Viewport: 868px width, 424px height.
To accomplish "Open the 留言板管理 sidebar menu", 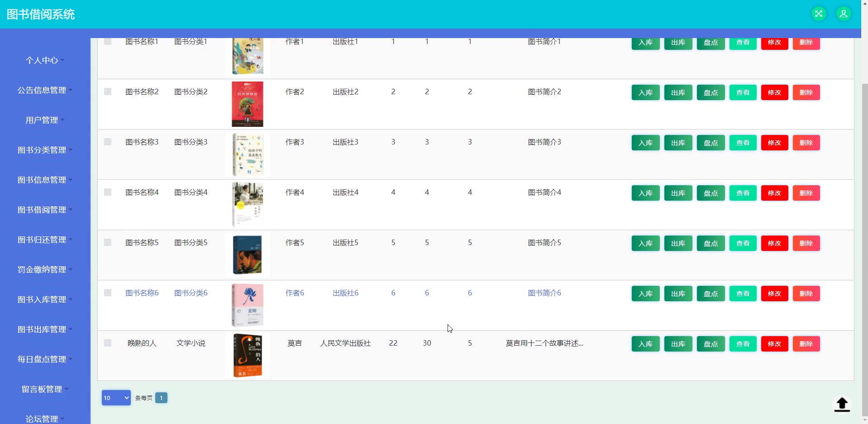I will coord(45,389).
